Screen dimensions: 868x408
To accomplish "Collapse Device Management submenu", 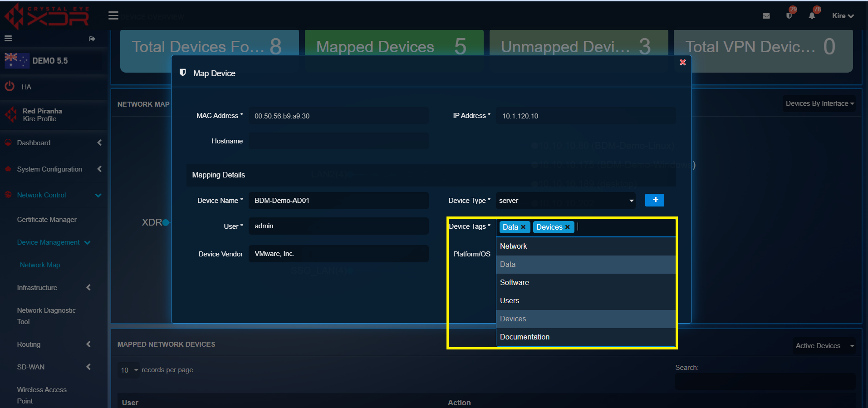I will pyautogui.click(x=54, y=242).
